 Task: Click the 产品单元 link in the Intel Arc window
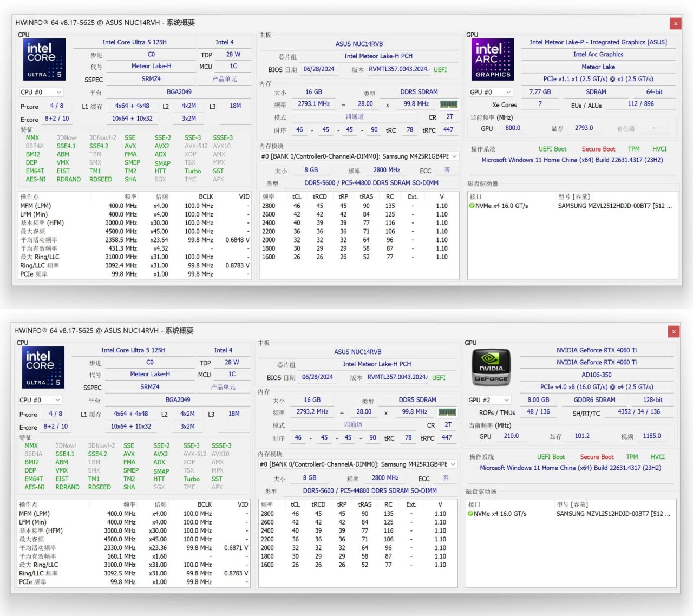click(224, 79)
